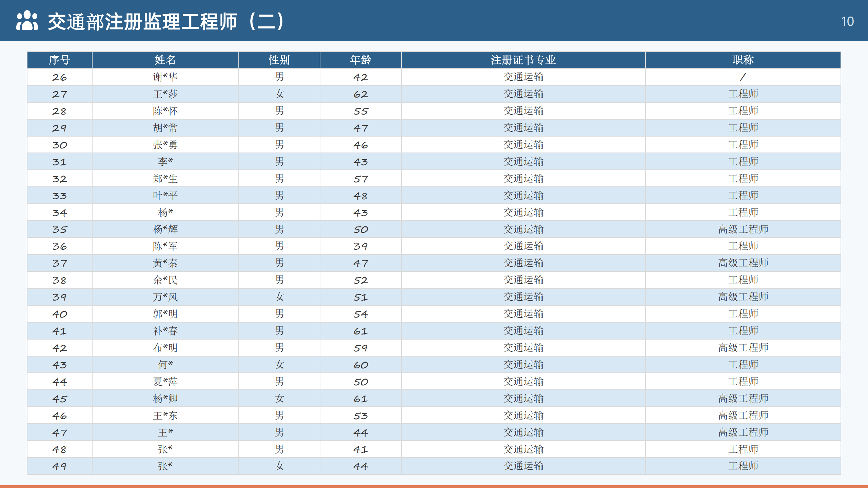Click 高级工程师 in 杨*辉 row

743,229
